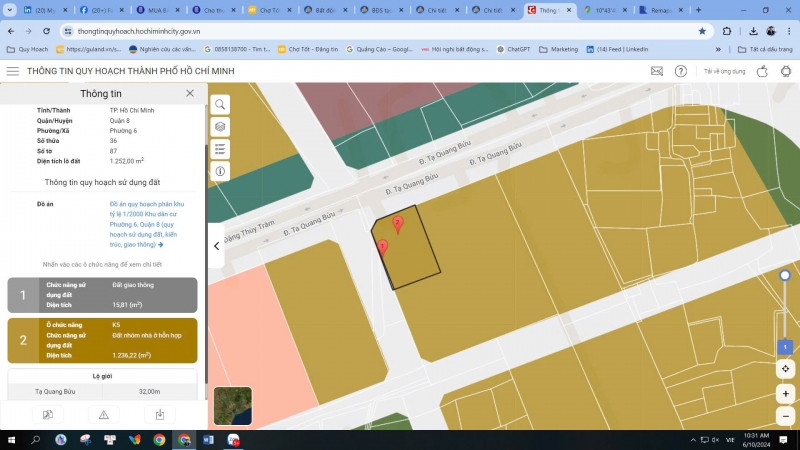Collapse the side panel with left chevron
The height and width of the screenshot is (450, 800).
tap(216, 245)
